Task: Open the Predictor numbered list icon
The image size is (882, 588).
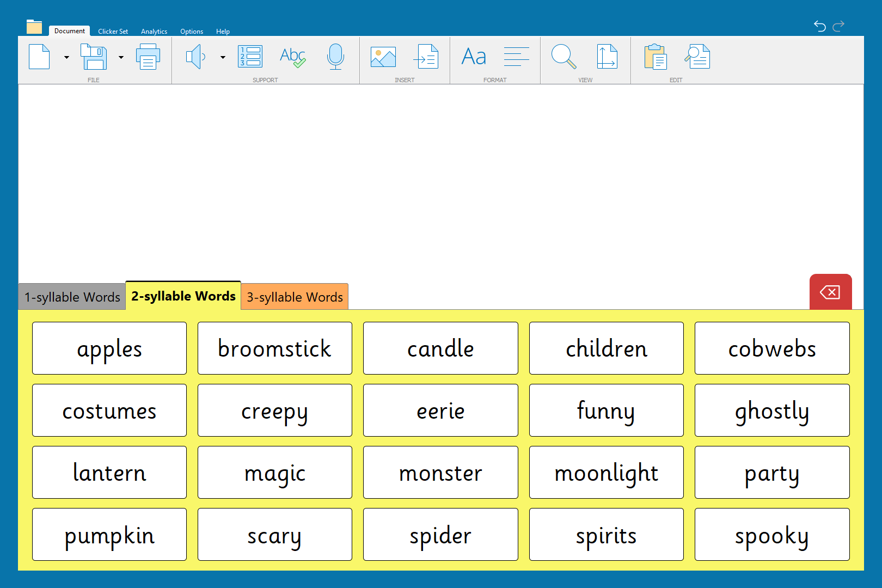Action: (x=250, y=57)
